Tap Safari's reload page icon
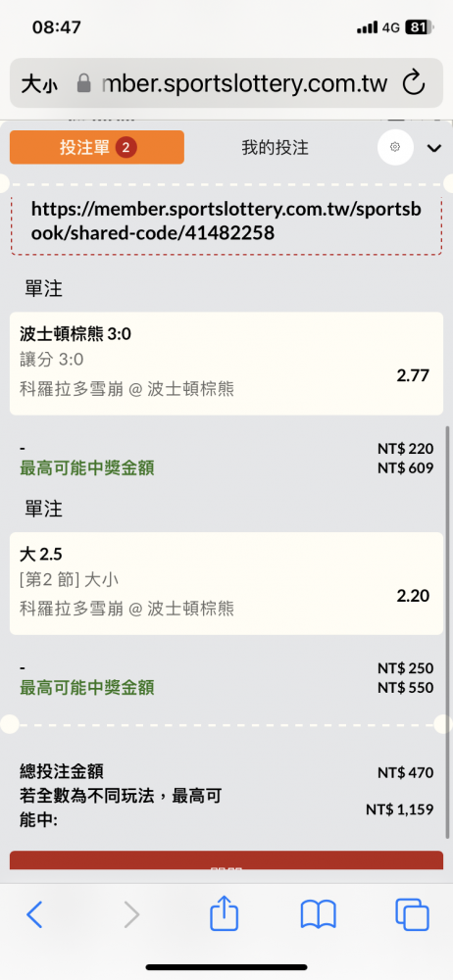The width and height of the screenshot is (453, 980). tap(414, 83)
